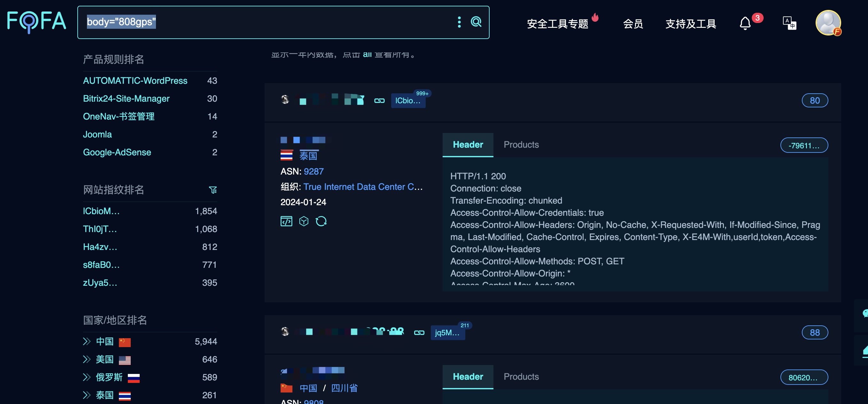Select the Header tab on bottom result
This screenshot has width=868, height=404.
468,377
